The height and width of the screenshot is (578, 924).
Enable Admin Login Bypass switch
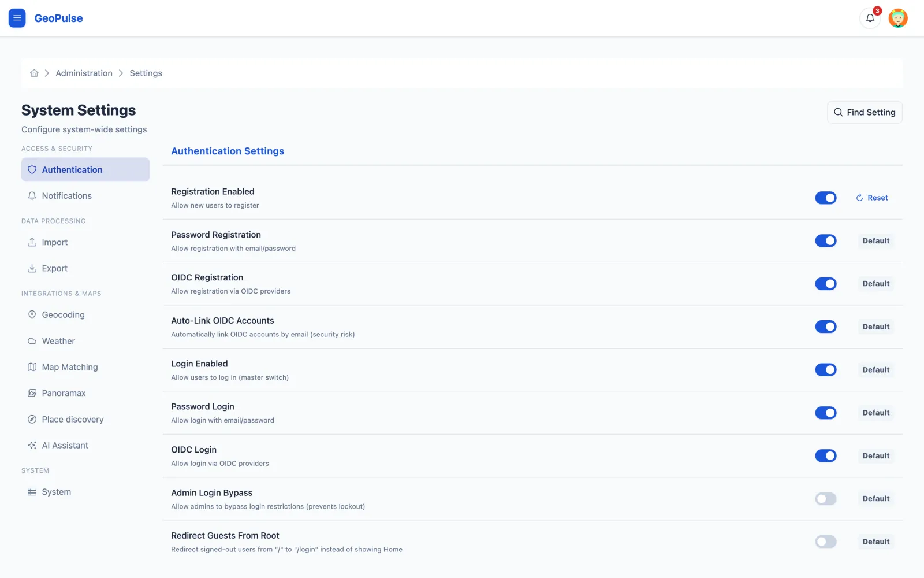pyautogui.click(x=826, y=499)
